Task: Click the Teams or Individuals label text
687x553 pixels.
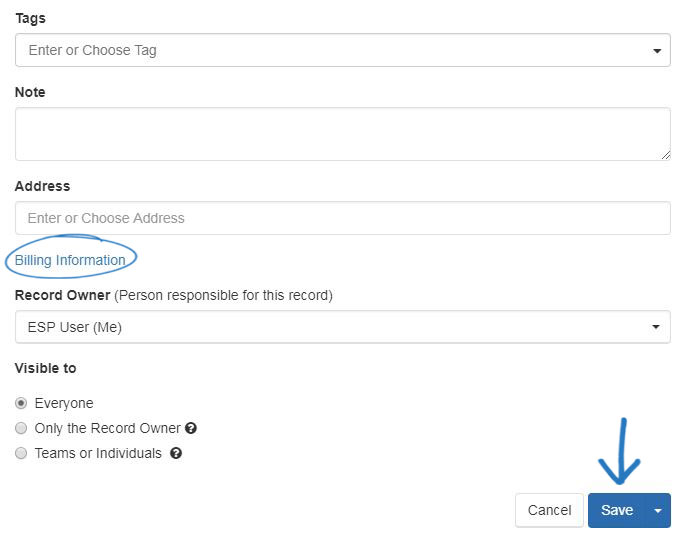Action: click(98, 453)
